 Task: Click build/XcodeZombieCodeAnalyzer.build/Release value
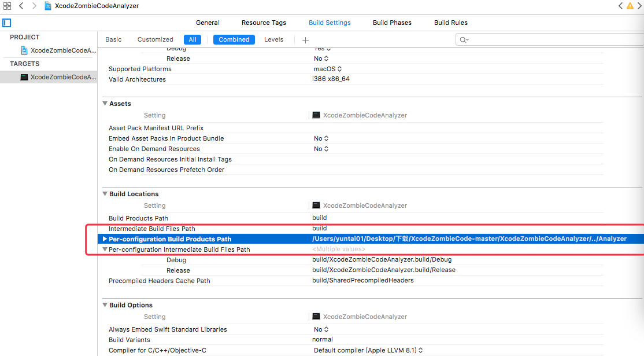[x=384, y=270]
